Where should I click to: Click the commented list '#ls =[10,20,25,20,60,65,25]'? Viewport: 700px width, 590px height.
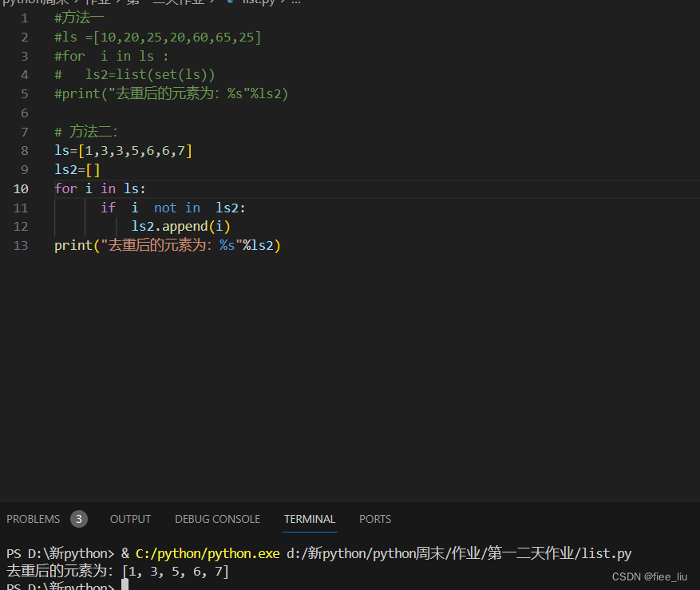(x=157, y=37)
